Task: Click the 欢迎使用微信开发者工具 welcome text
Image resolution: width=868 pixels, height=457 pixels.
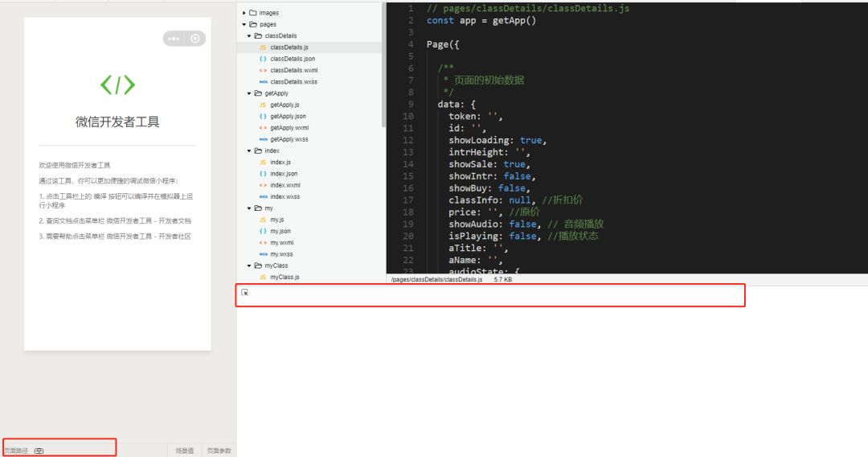Action: click(74, 165)
